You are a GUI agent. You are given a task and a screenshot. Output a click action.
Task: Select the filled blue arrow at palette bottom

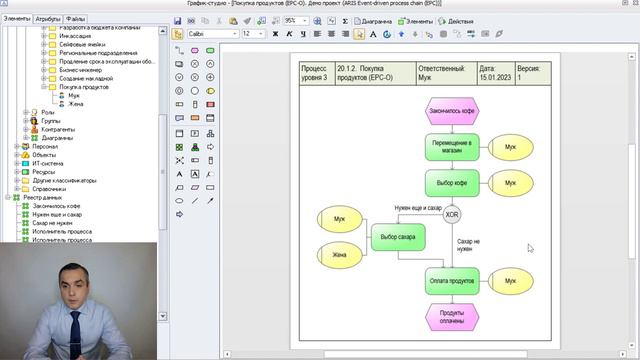180,214
